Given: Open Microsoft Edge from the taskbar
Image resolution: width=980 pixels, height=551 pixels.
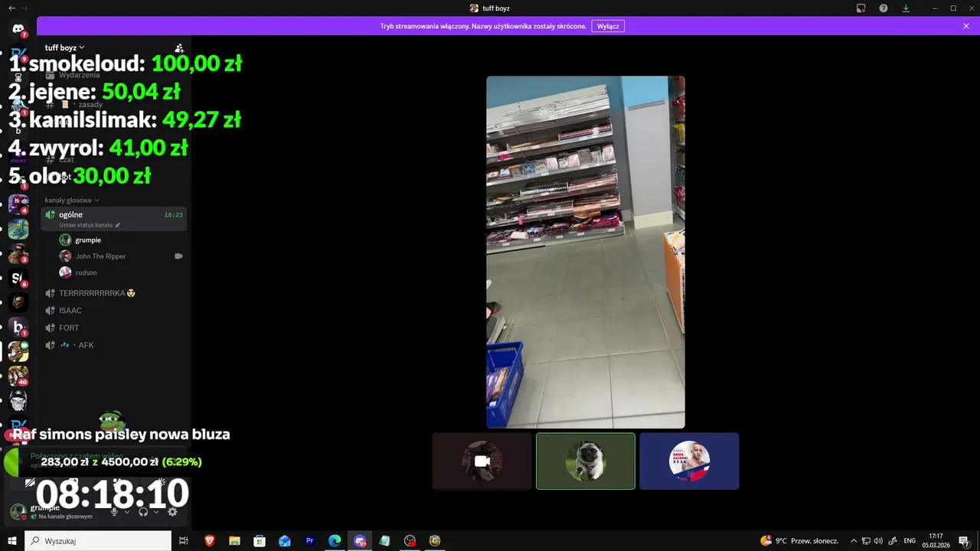Looking at the screenshot, I should 335,541.
